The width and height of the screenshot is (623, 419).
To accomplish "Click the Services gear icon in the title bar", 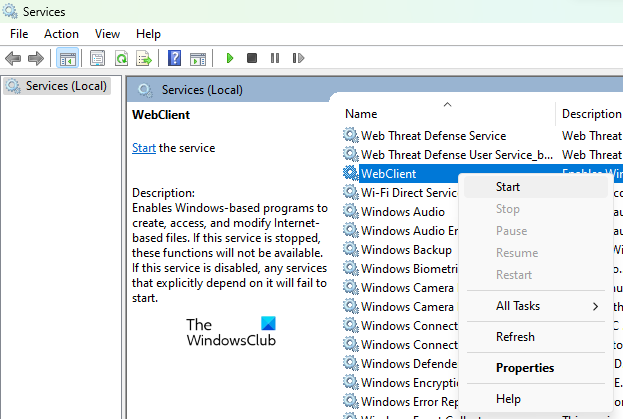I will 10,11.
